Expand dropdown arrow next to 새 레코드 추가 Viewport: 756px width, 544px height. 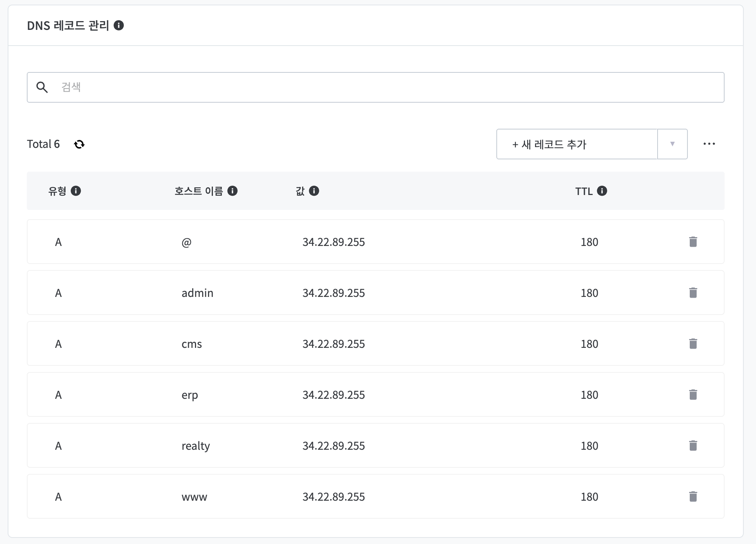(672, 144)
